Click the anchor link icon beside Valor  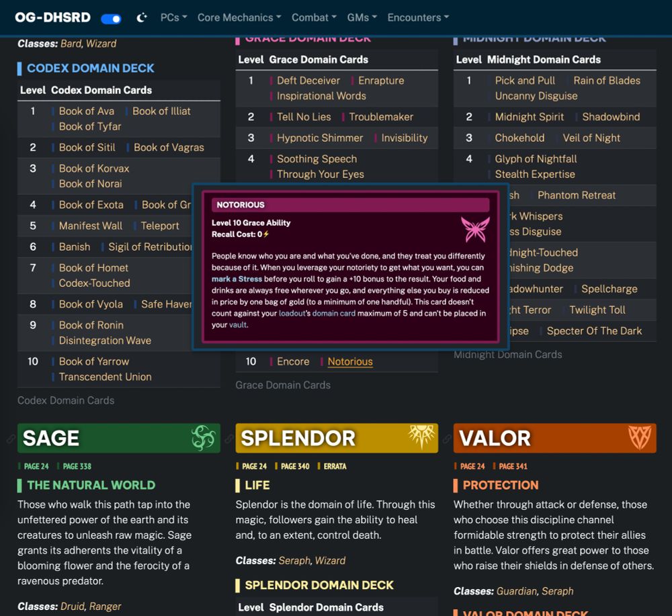pyautogui.click(x=448, y=439)
